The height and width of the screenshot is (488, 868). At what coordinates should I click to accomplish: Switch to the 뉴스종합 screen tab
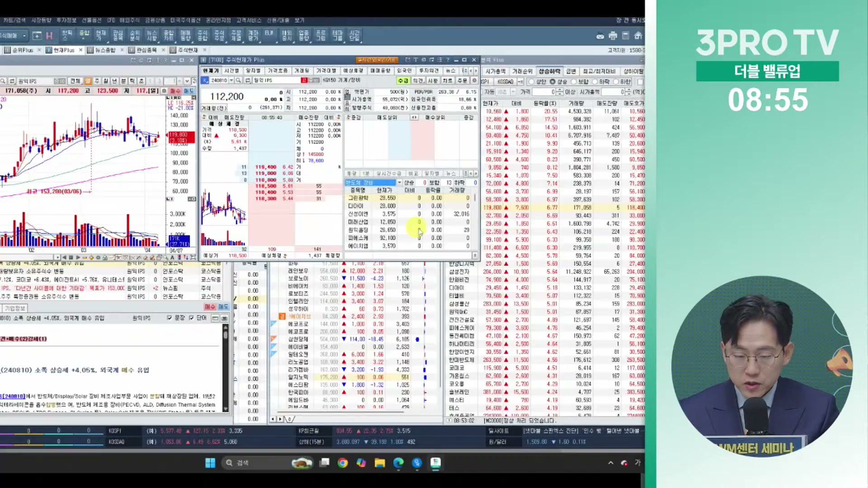105,50
